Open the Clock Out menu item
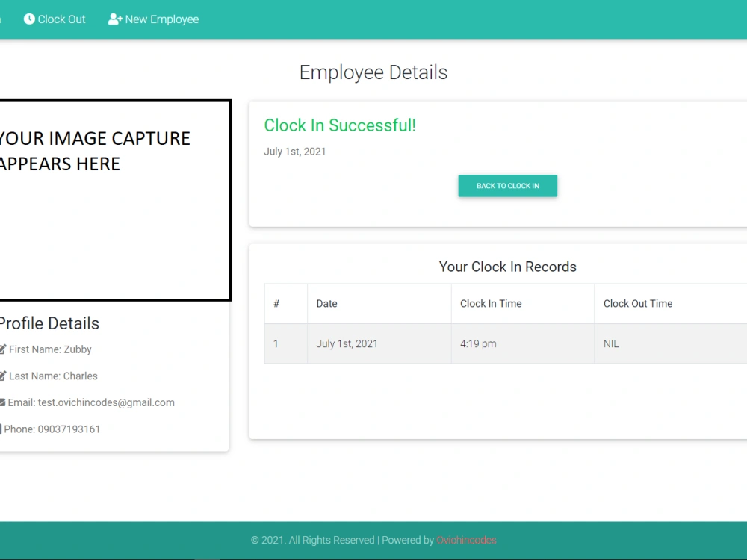 [x=55, y=19]
